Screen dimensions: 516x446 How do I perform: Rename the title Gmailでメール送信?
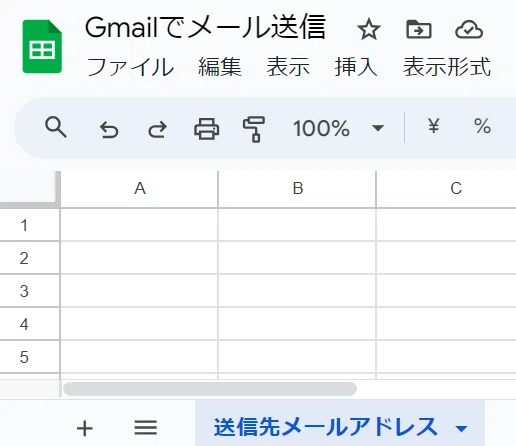point(205,27)
